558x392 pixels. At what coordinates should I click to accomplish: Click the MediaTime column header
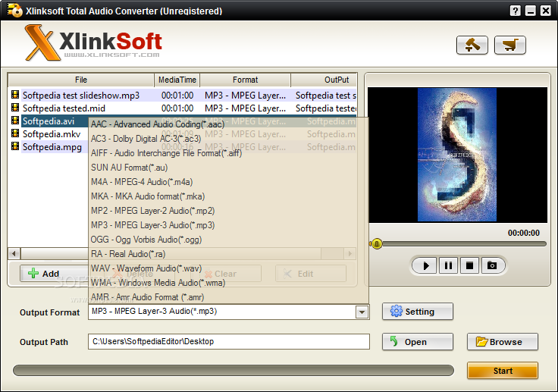pos(177,80)
